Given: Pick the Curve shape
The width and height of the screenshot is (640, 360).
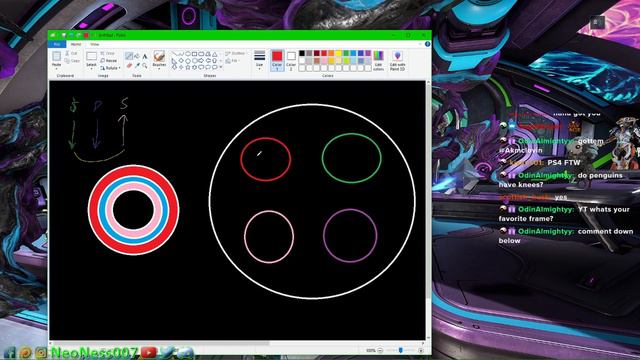Looking at the screenshot, I should 181,54.
